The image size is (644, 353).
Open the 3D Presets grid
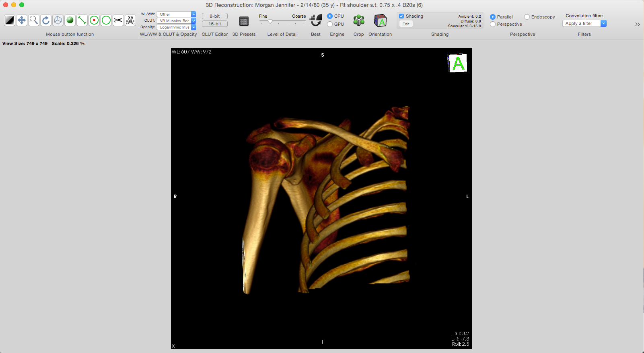pos(244,21)
